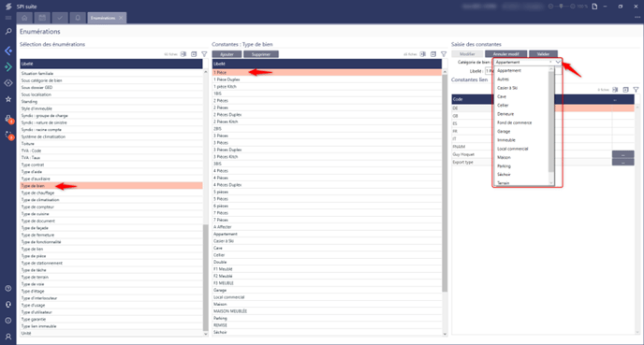Click the home tab icon
644x345 pixels.
(24, 18)
